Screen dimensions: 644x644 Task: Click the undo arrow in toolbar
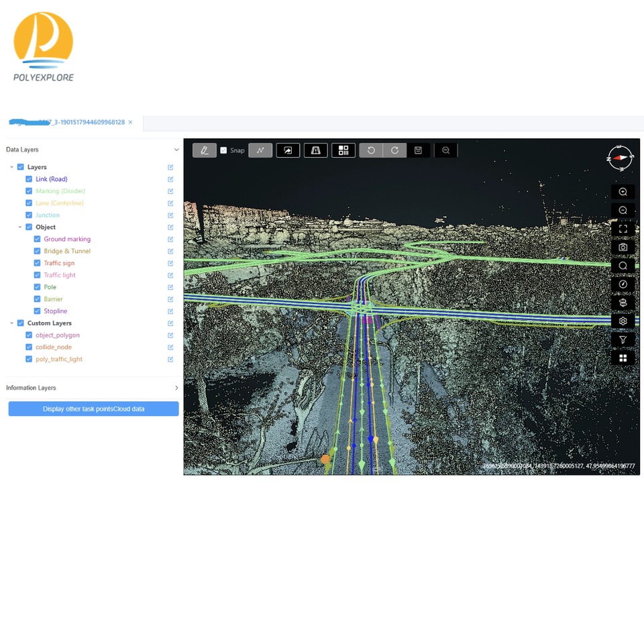pos(371,150)
